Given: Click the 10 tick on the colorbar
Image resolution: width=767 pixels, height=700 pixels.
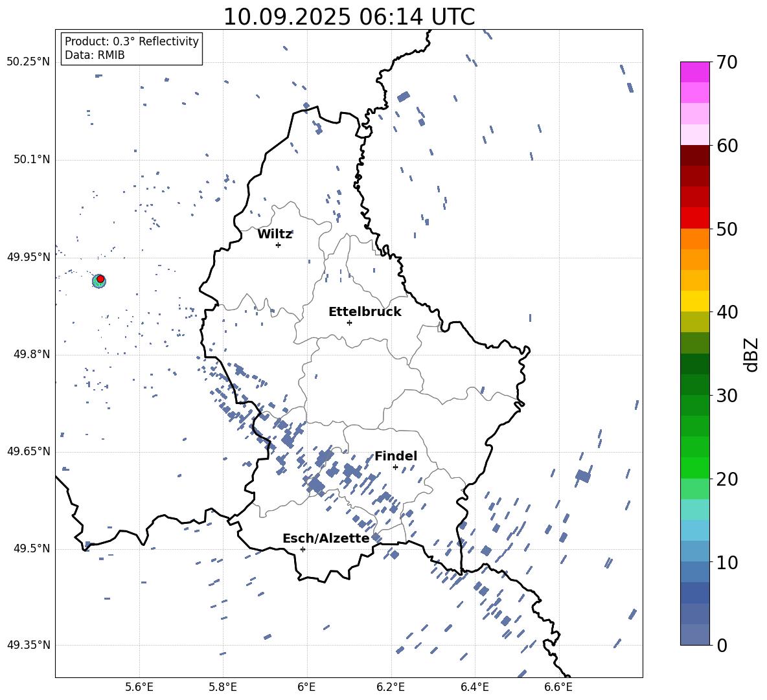Looking at the screenshot, I should click(x=727, y=562).
